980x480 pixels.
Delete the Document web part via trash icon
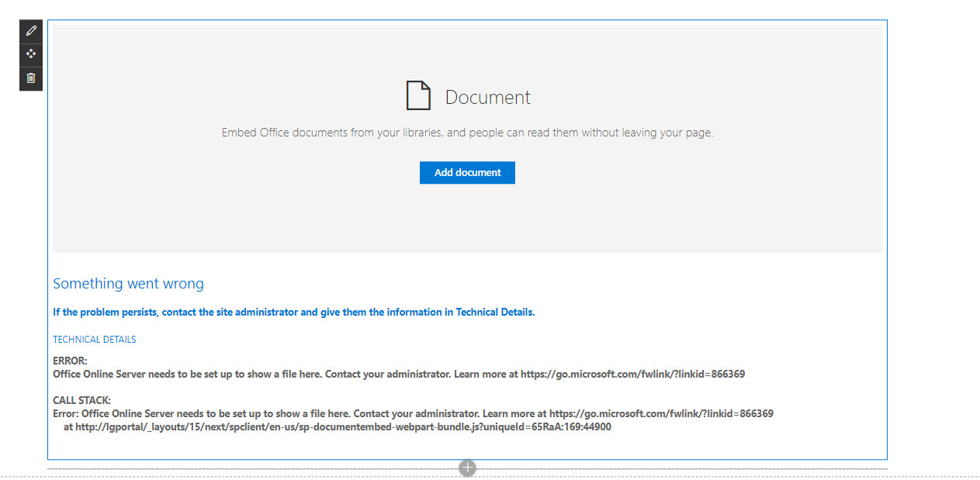point(30,78)
